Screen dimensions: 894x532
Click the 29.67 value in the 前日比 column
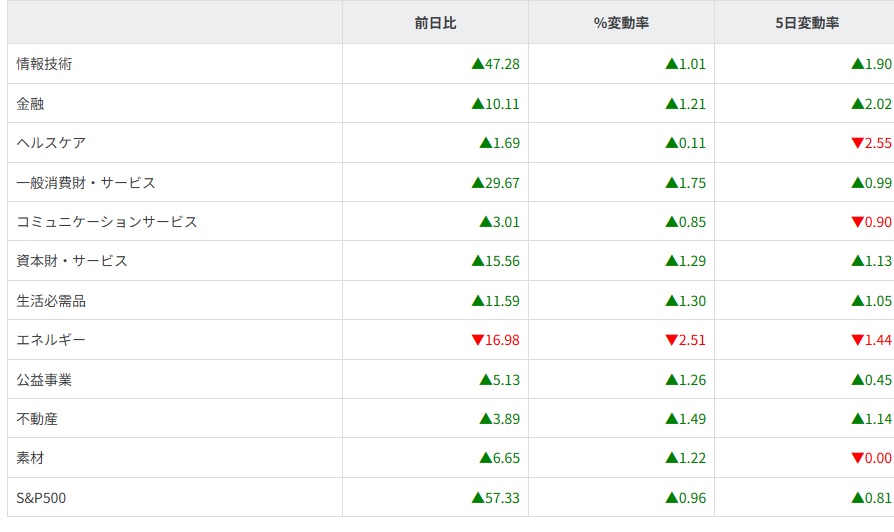coord(502,182)
